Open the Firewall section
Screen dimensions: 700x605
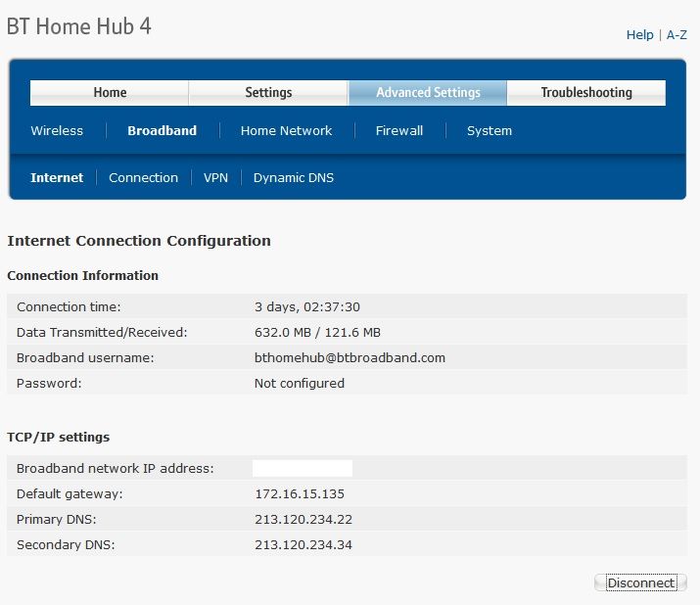399,131
